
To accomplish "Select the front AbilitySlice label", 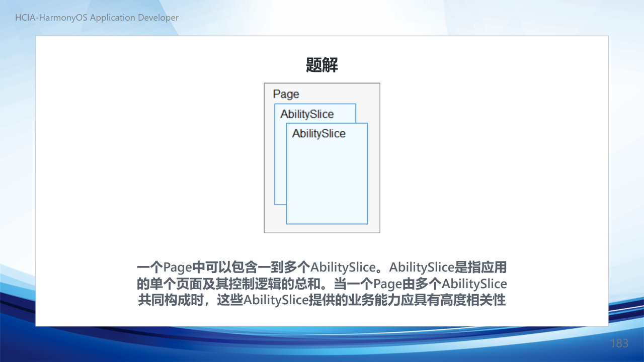I will pos(319,134).
